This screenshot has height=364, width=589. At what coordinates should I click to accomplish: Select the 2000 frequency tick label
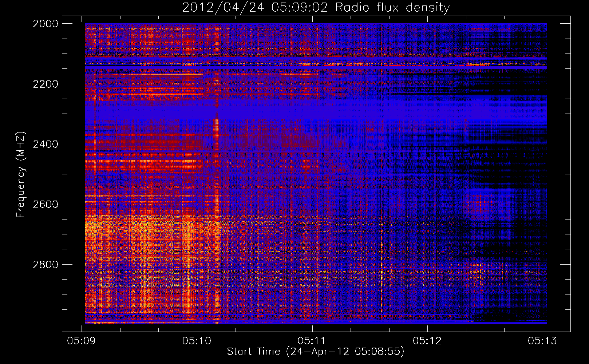(x=46, y=24)
